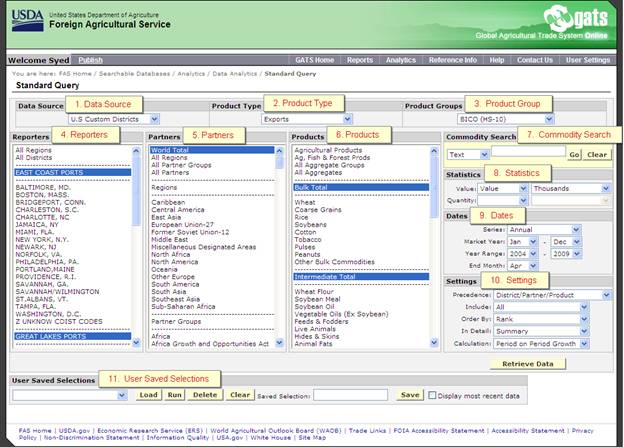624x447 pixels.
Task: Click the Economic Research Service footer link
Action: pos(150,431)
